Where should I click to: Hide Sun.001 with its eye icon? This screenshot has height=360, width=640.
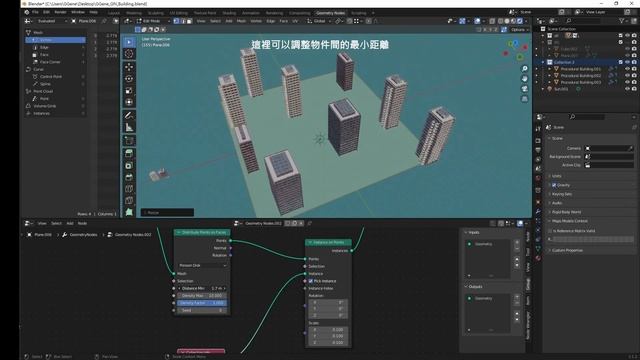[628, 89]
